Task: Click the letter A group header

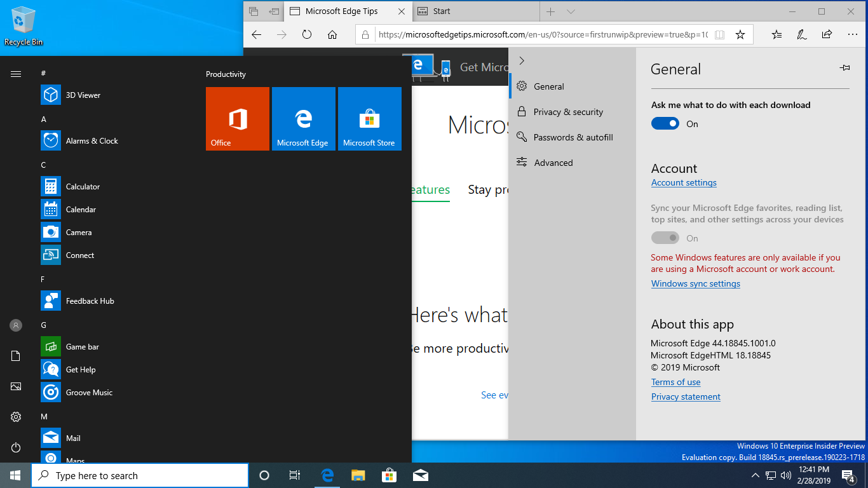Action: click(43, 119)
